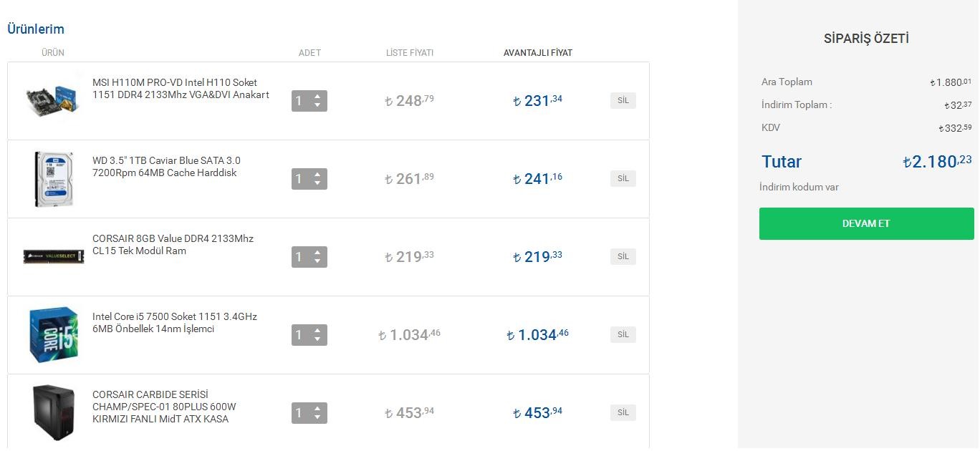Open the Corsair ValueSelect RAM thumbnail
Screen dimensions: 980x451
point(54,256)
